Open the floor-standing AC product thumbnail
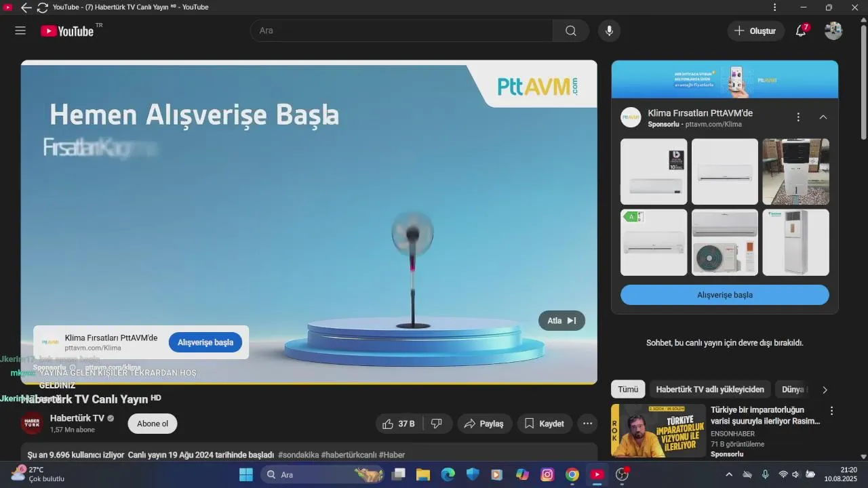The width and height of the screenshot is (868, 488). click(795, 242)
